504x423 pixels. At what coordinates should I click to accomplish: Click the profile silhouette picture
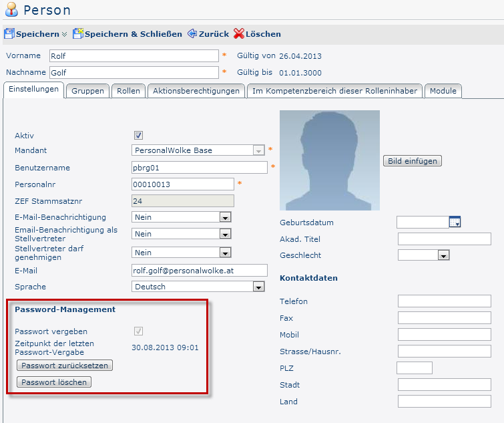[330, 160]
